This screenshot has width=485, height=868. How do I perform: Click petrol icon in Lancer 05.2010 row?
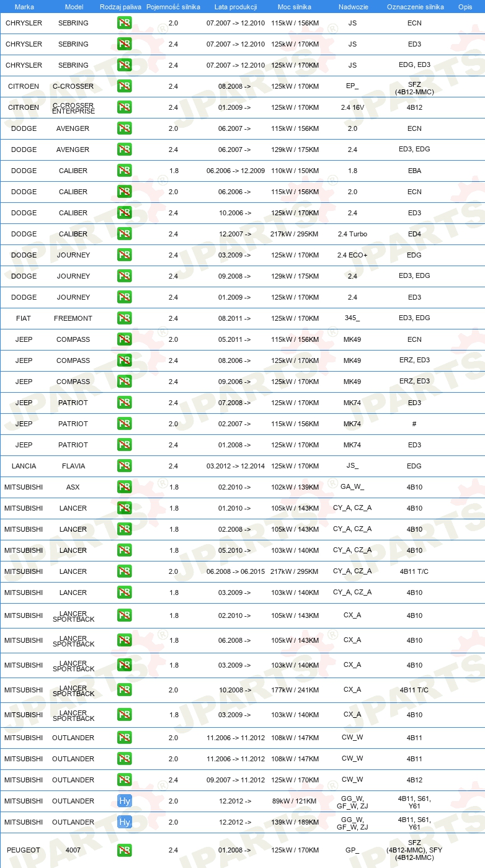click(x=124, y=551)
